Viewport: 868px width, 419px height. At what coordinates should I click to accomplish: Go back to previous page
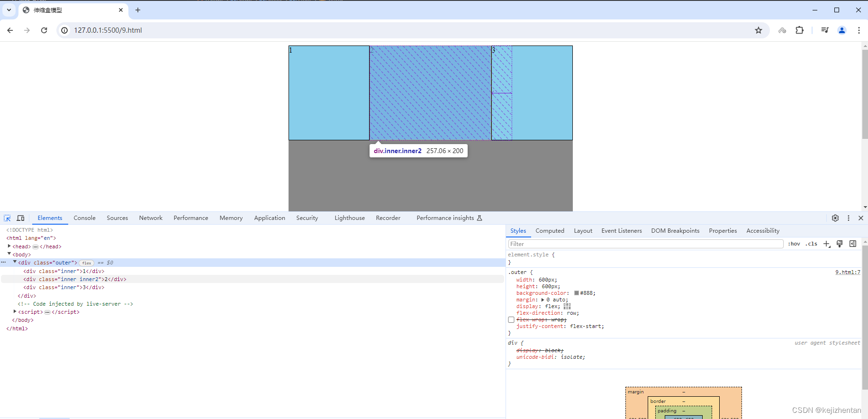(10, 30)
